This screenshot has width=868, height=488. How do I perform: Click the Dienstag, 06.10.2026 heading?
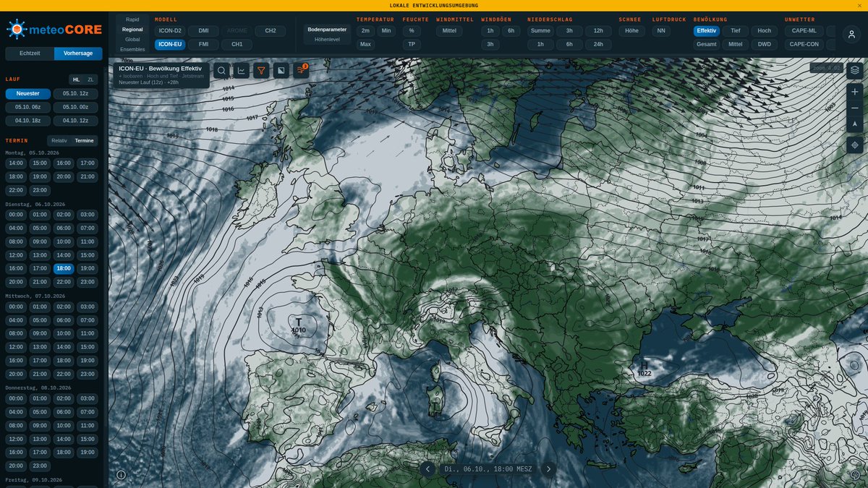35,205
